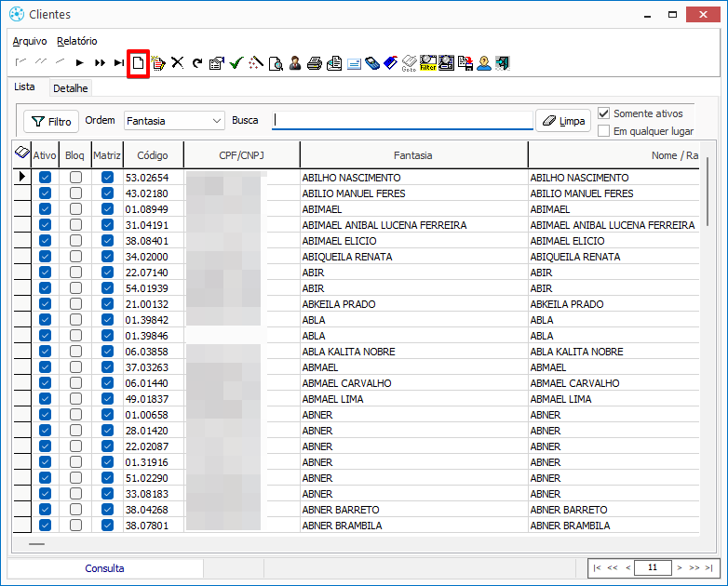Switch to the Detalhe tab
Screen dimensions: 728x586
click(x=71, y=88)
